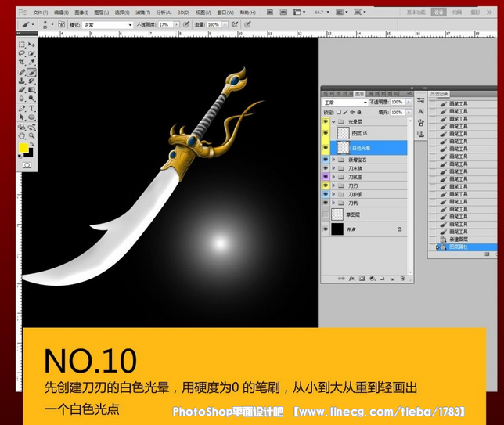
Task: Expand the 刀柄 group
Action: [x=333, y=203]
